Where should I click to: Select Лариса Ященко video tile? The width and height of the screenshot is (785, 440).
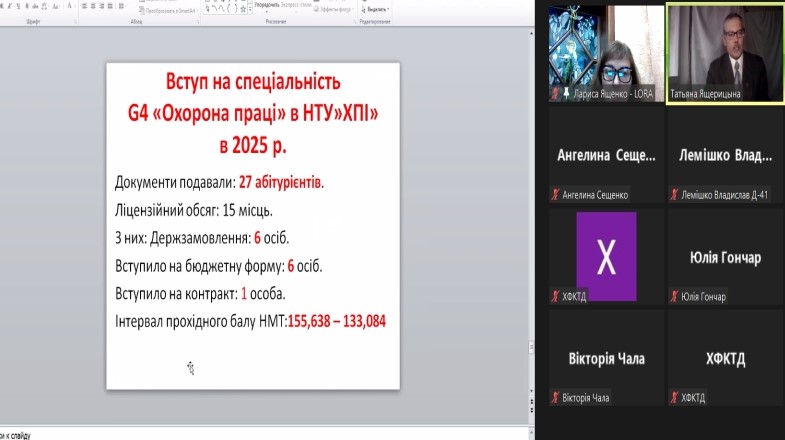(x=606, y=53)
